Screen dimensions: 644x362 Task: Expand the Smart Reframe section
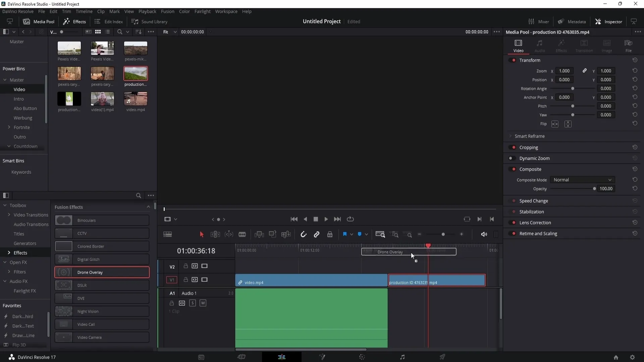click(511, 136)
